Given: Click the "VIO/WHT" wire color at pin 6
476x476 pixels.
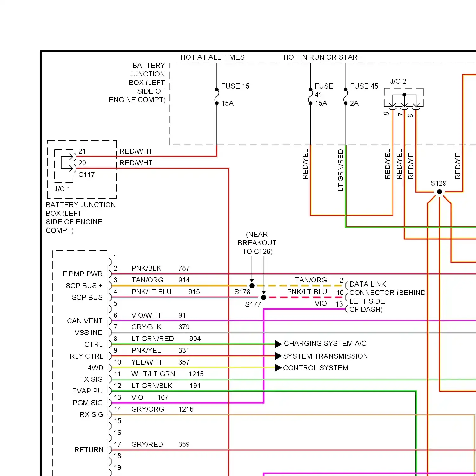Looking at the screenshot, I should coord(146,315).
